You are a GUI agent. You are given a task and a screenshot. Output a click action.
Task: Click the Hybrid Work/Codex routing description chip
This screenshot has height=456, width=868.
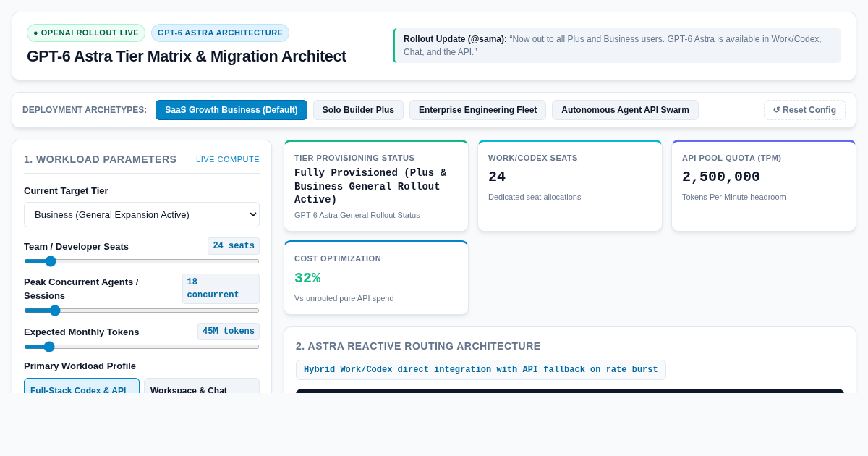pos(481,370)
